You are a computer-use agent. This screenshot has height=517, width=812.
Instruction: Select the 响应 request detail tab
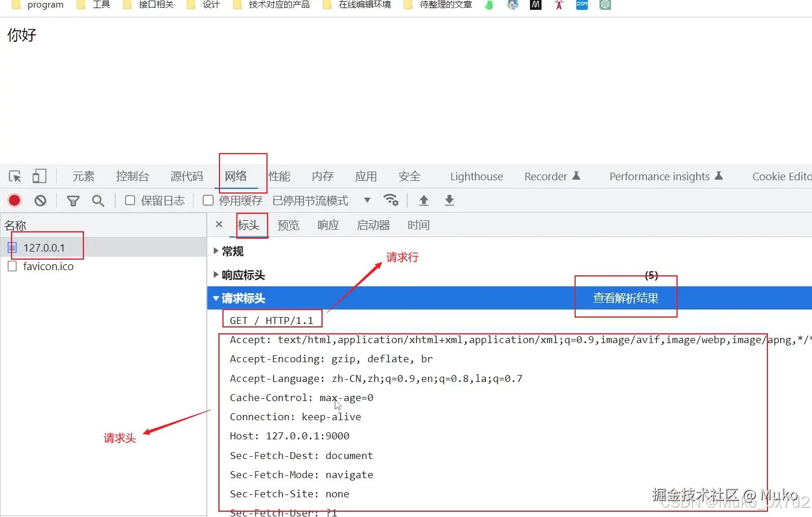click(328, 225)
